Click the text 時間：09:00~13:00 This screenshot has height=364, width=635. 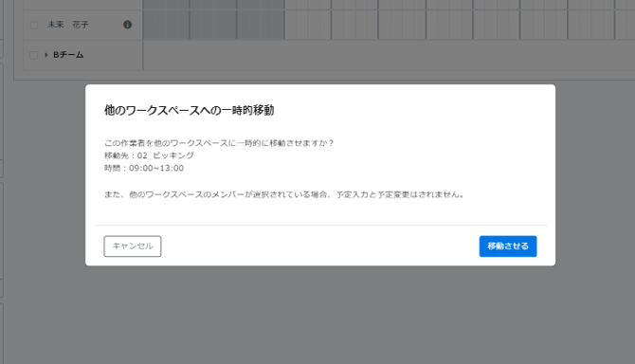(144, 168)
